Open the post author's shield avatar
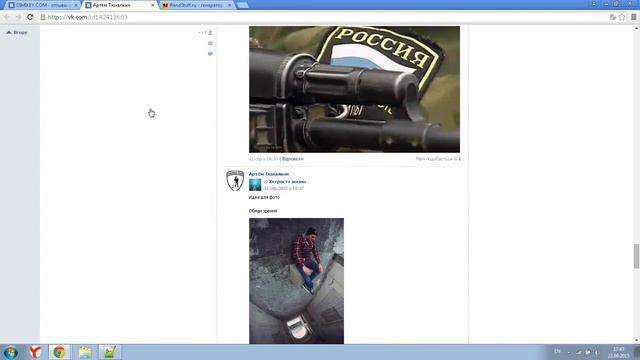 click(235, 180)
